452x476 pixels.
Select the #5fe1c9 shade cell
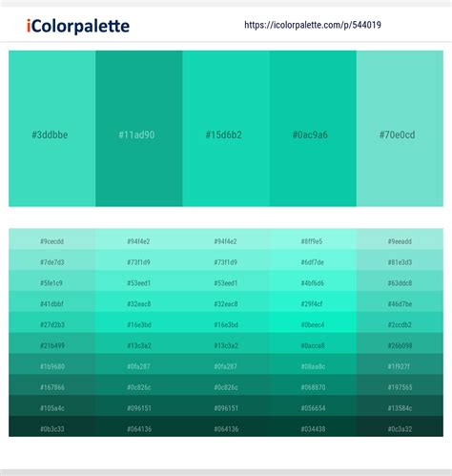pyautogui.click(x=52, y=283)
